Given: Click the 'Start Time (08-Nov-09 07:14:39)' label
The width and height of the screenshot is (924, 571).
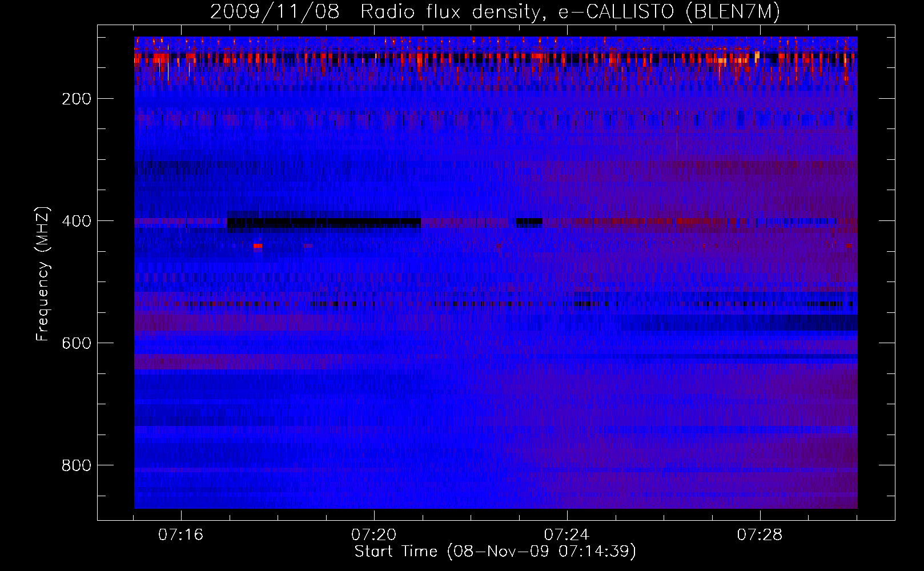Looking at the screenshot, I should 495,552.
